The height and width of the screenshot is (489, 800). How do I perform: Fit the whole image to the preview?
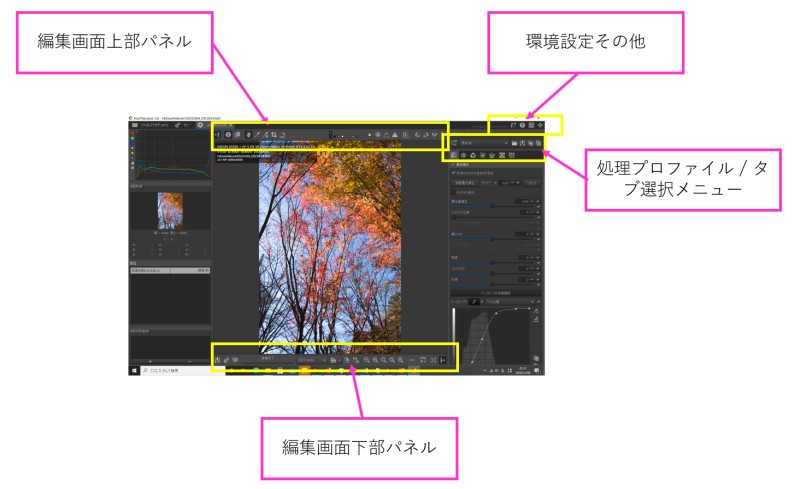(383, 360)
